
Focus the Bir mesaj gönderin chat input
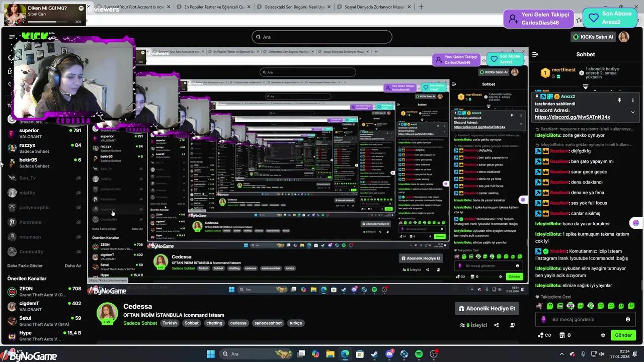[x=585, y=319]
